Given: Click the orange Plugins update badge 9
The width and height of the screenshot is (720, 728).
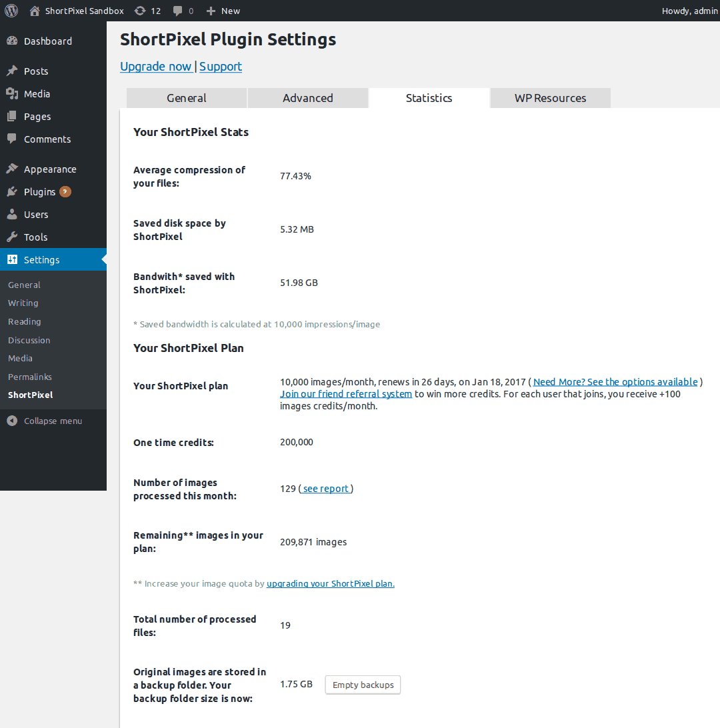Looking at the screenshot, I should point(65,191).
